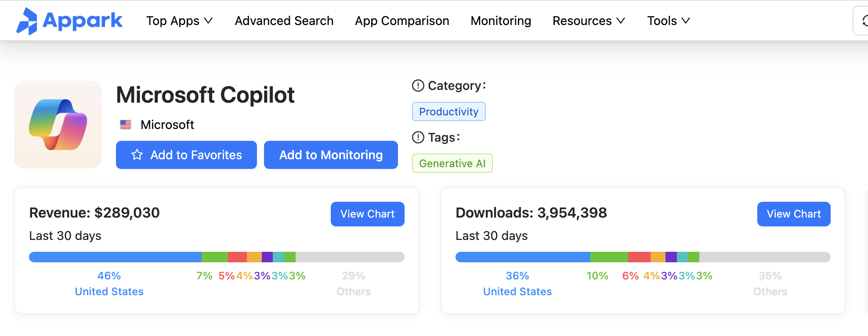Click the Revenue: $289,030 heading
Viewport: 868px width, 336px height.
click(x=94, y=213)
